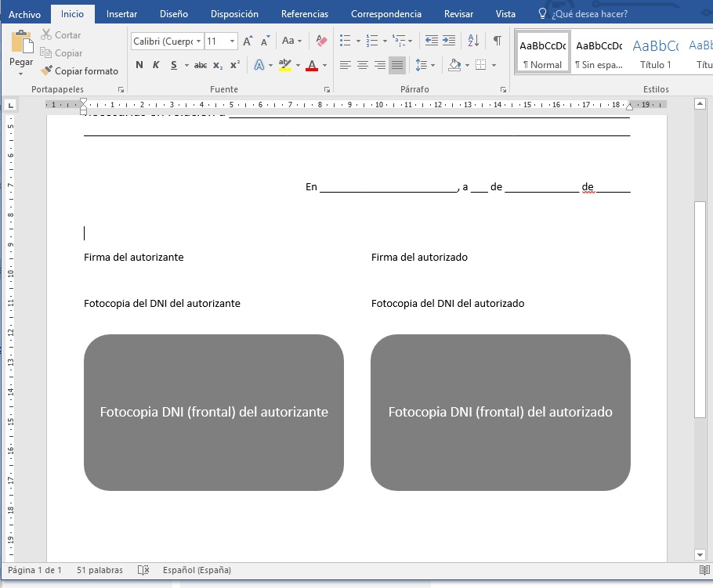Viewport: 713px width, 588px height.
Task: Toggle italic (K) formatting
Action: click(156, 65)
